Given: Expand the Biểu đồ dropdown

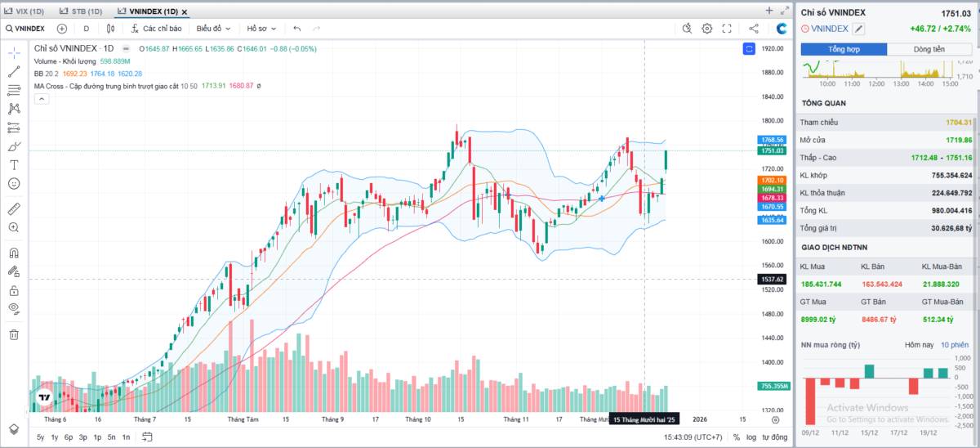Looking at the screenshot, I should click(x=213, y=29).
